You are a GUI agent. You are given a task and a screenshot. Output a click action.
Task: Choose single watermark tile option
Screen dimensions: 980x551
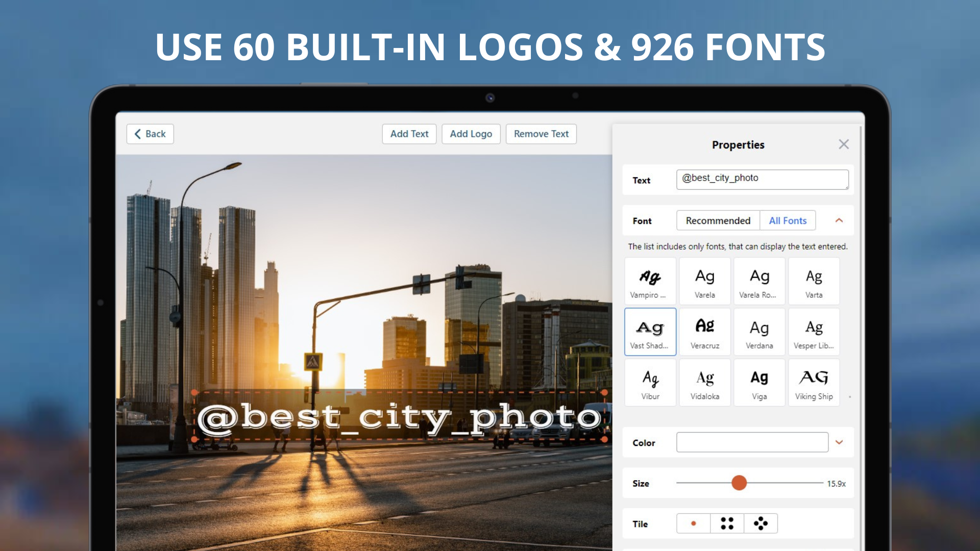[693, 523]
